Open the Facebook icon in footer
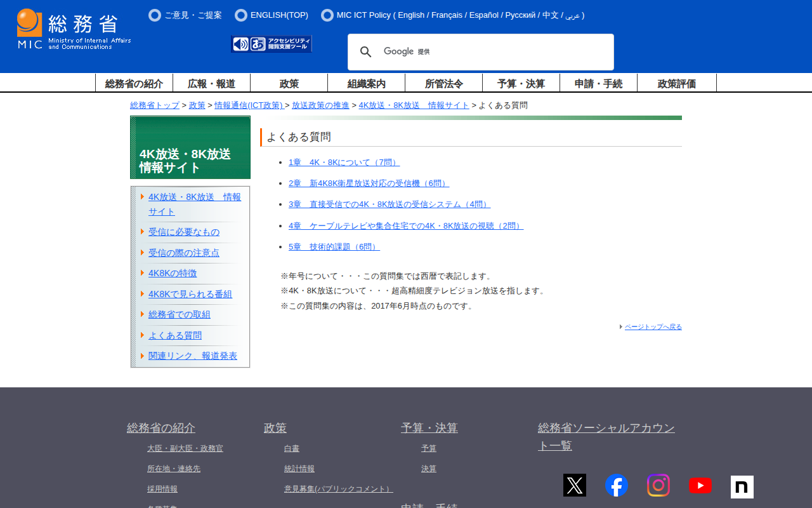This screenshot has height=508, width=812. click(x=616, y=485)
